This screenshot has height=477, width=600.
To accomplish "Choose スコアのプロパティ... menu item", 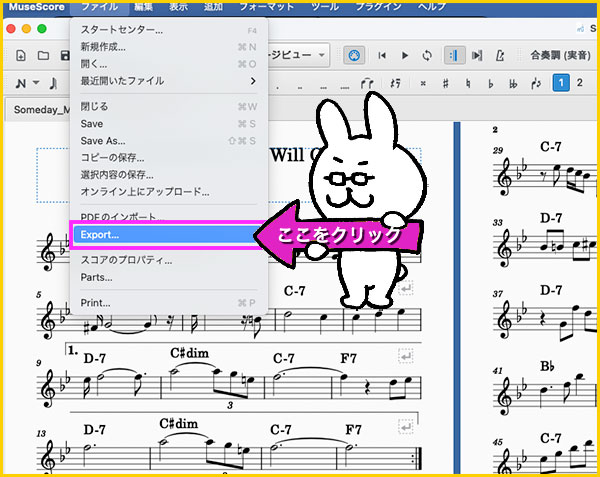I will (169, 260).
